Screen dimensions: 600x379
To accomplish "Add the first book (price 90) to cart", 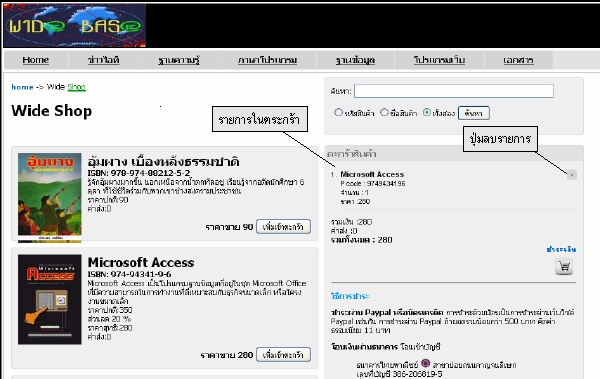I will click(x=283, y=227).
